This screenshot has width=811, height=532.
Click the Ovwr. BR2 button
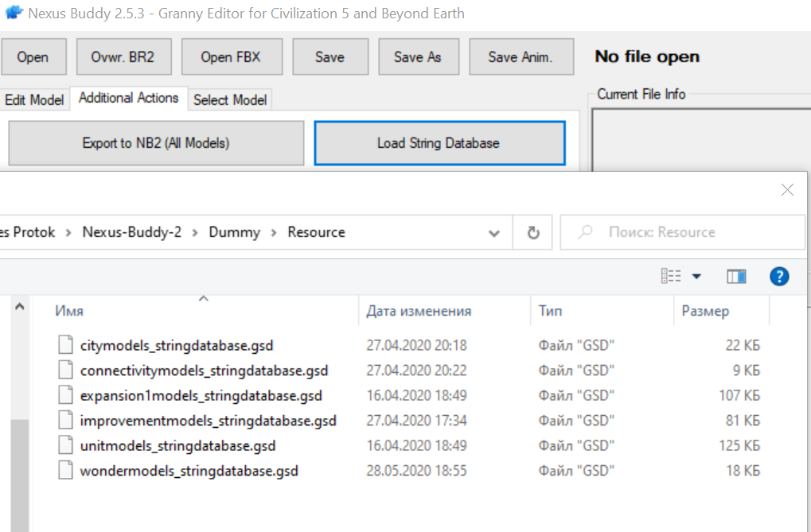coord(123,57)
